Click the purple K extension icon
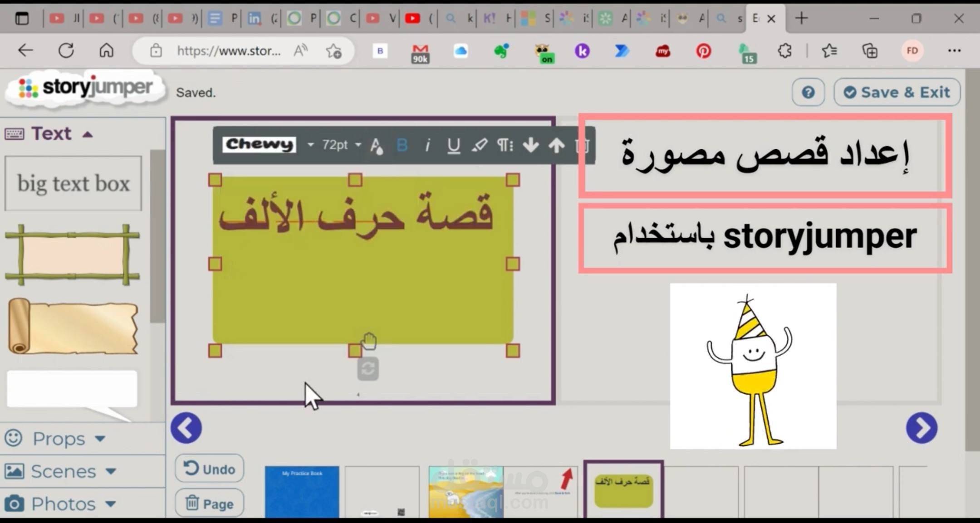Image resolution: width=980 pixels, height=523 pixels. [582, 51]
